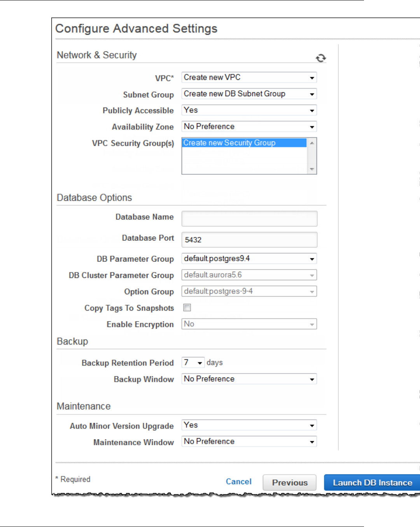Open the VPC dropdown
The height and width of the screenshot is (527, 420).
[249, 77]
